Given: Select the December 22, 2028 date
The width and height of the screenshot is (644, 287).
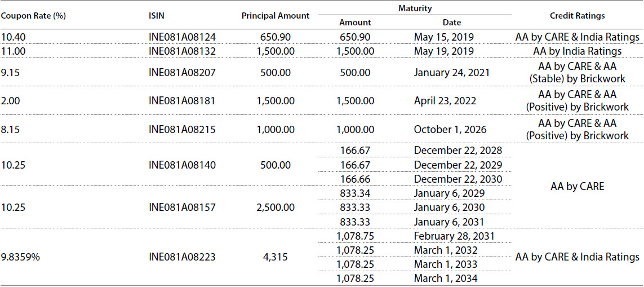Looking at the screenshot, I should [x=458, y=150].
